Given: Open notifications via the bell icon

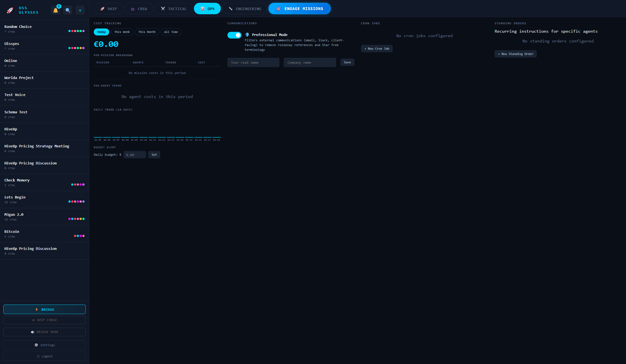Looking at the screenshot, I should [x=55, y=10].
